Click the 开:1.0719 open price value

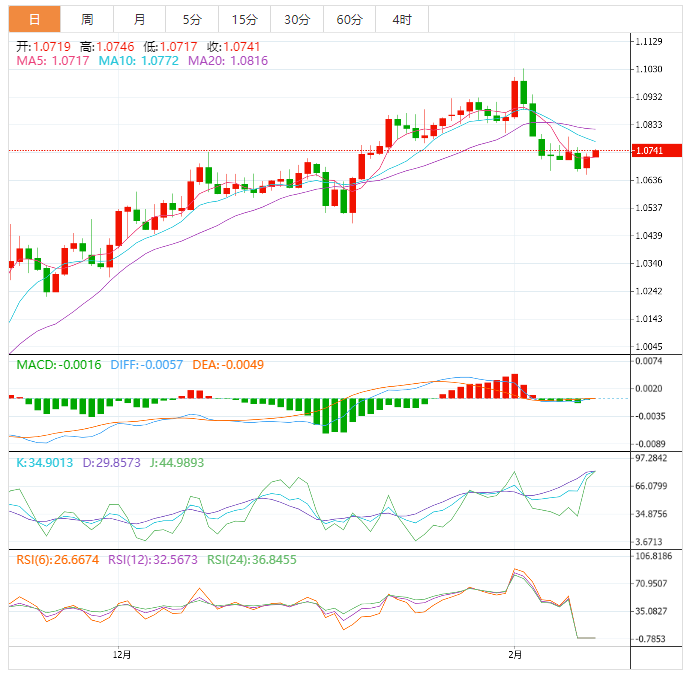pos(44,47)
